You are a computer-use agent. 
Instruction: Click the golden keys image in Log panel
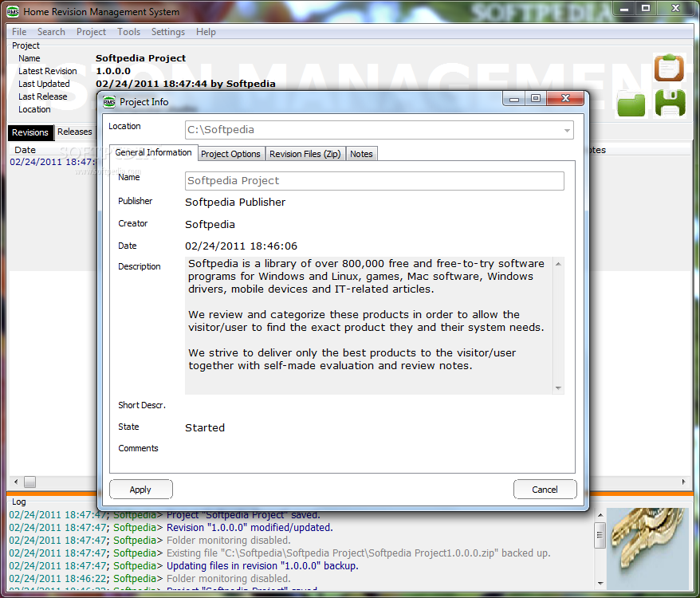pyautogui.click(x=647, y=548)
